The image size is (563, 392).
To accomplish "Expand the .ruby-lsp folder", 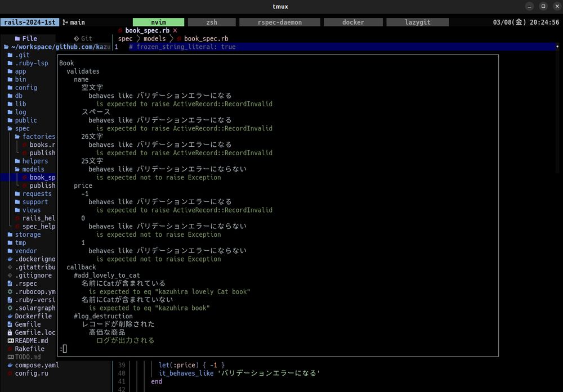I will [28, 63].
